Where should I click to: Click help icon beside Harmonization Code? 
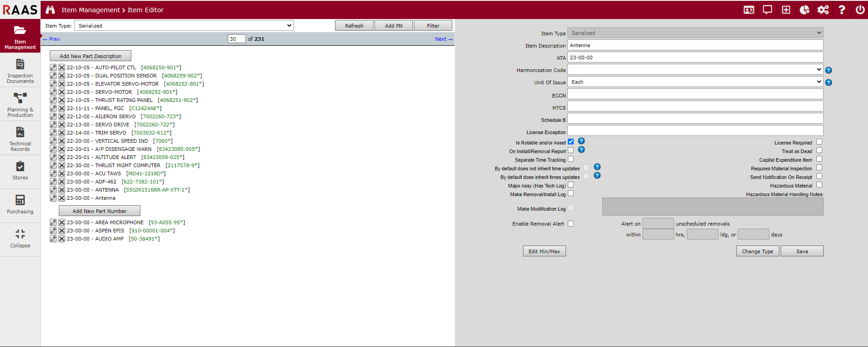coord(828,70)
